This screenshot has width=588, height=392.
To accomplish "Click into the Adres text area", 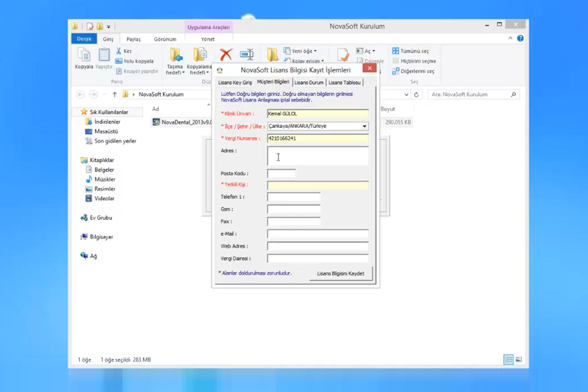I will point(317,156).
